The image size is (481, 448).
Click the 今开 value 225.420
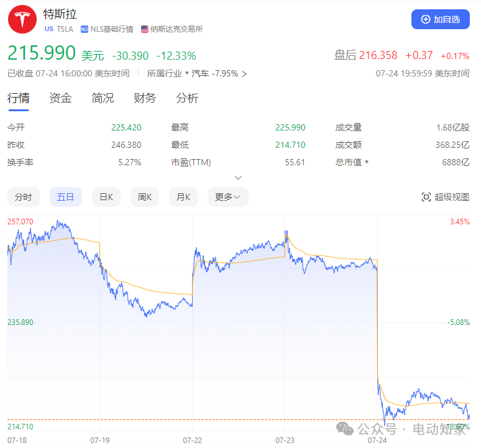click(126, 127)
